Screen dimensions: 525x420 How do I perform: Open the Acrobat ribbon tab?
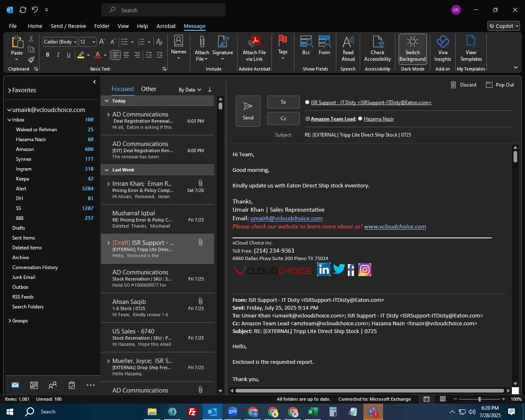pos(166,26)
